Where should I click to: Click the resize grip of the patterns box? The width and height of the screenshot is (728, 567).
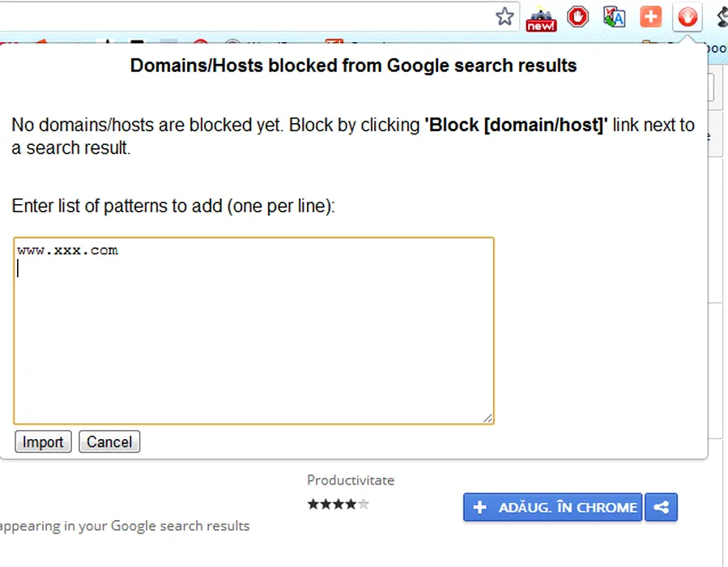(x=487, y=418)
